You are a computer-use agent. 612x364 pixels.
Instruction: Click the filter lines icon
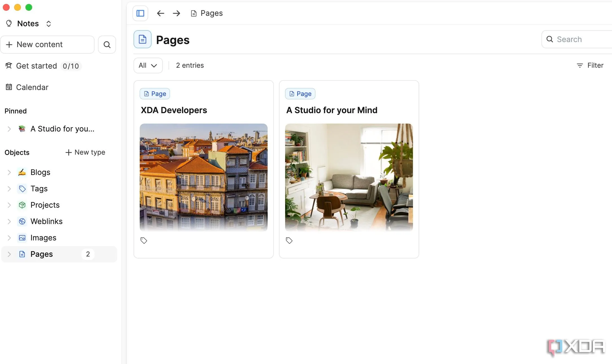580,65
